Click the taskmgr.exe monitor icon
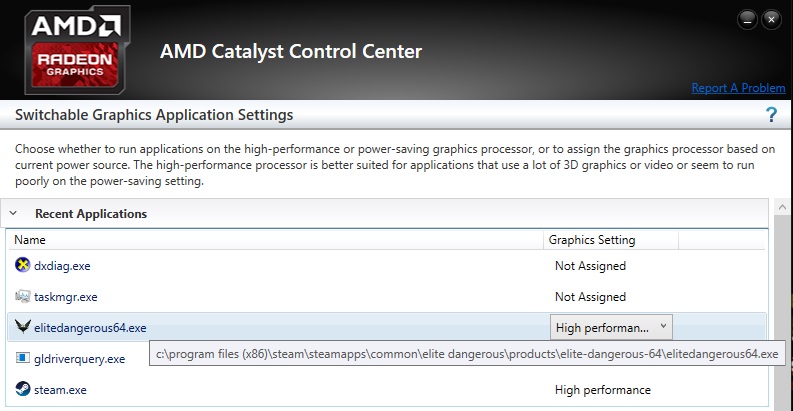This screenshot has height=411, width=793. coord(22,296)
